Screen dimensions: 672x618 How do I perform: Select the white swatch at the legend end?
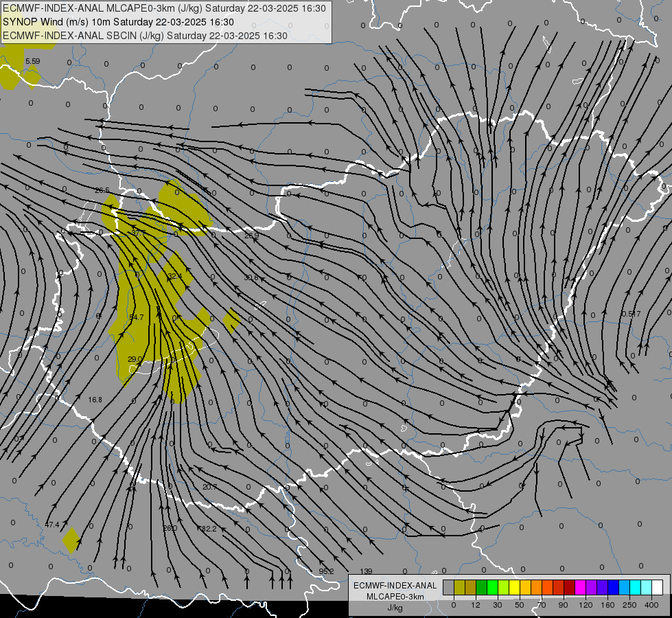[658, 587]
